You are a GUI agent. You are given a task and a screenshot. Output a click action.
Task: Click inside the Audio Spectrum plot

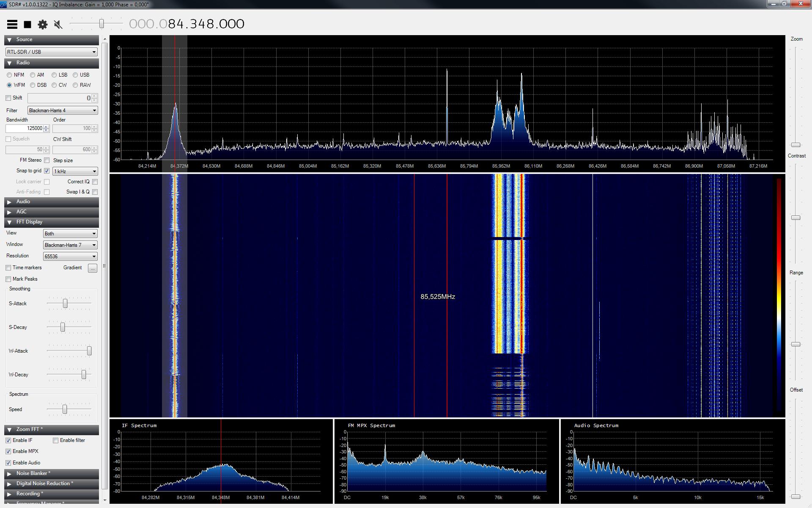click(x=672, y=461)
